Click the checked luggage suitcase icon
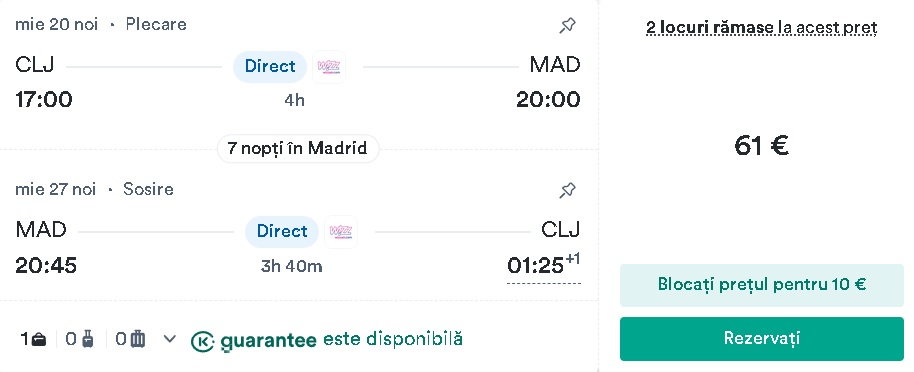The height and width of the screenshot is (372, 914). coord(138,339)
